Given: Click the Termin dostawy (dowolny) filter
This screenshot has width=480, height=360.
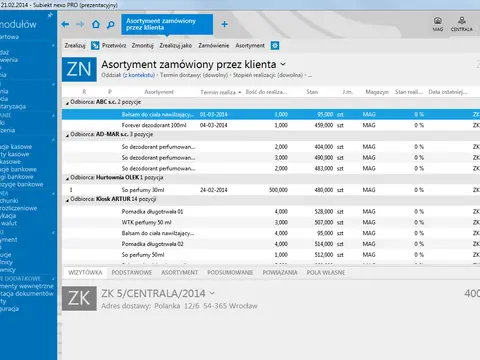Looking at the screenshot, I should tap(194, 75).
